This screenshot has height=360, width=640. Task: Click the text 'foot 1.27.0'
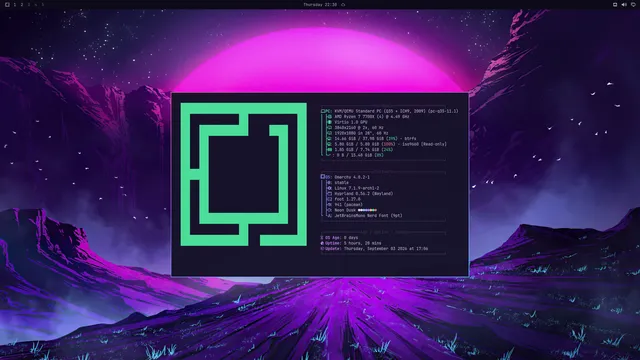click(347, 199)
